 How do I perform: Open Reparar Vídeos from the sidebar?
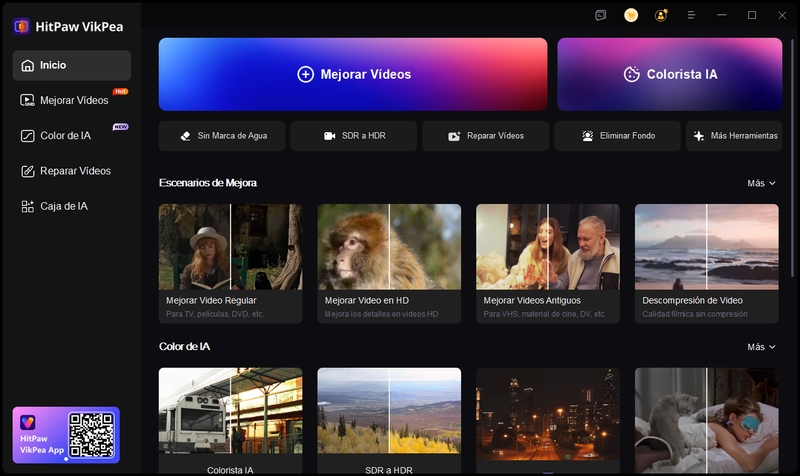[x=72, y=171]
